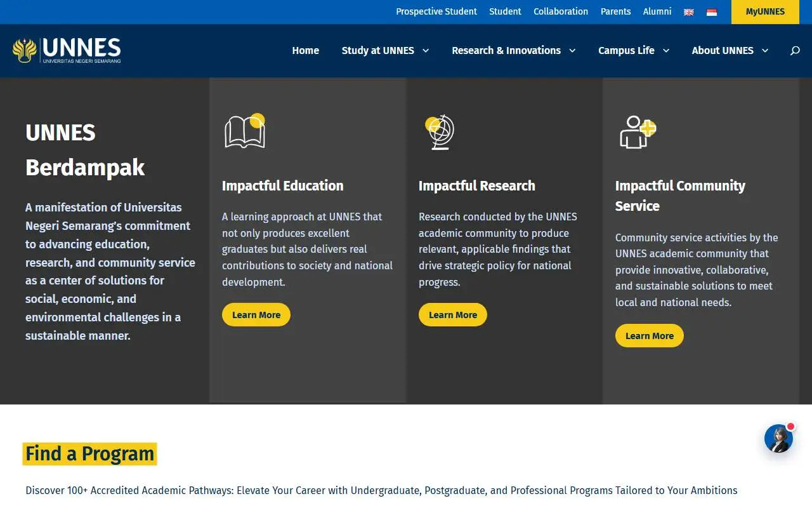This screenshot has height=508, width=812.
Task: Open the Student top-bar link
Action: coord(505,11)
